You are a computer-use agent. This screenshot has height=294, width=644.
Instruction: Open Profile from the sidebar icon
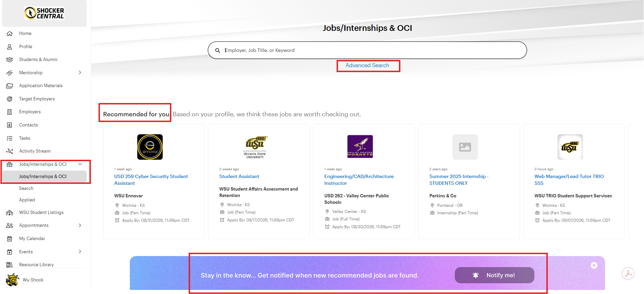(9, 47)
